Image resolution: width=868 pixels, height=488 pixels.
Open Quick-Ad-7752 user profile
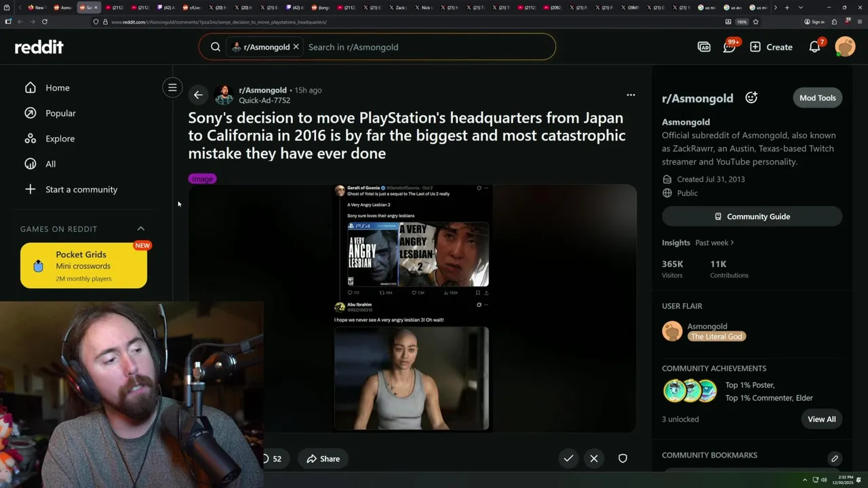[264, 100]
